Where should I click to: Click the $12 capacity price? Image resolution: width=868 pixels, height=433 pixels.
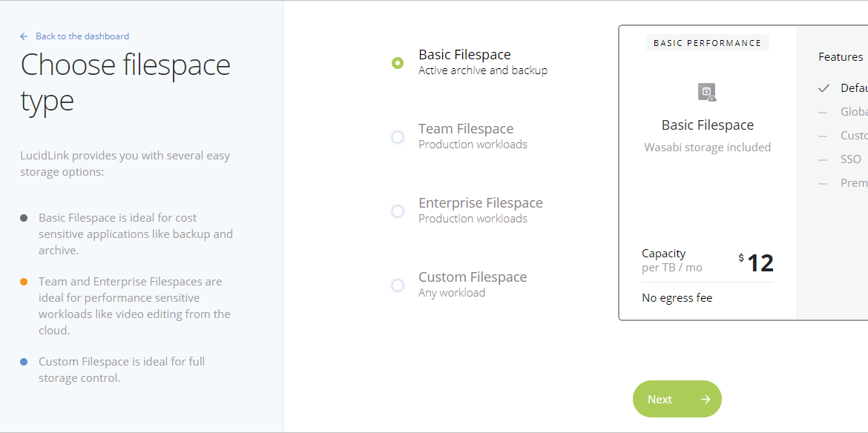[756, 263]
